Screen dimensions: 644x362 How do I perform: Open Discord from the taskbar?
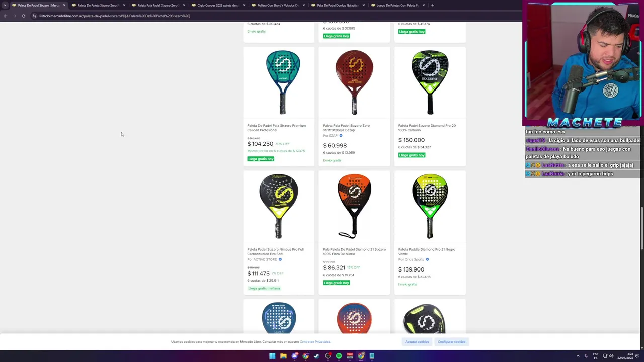pos(295,356)
